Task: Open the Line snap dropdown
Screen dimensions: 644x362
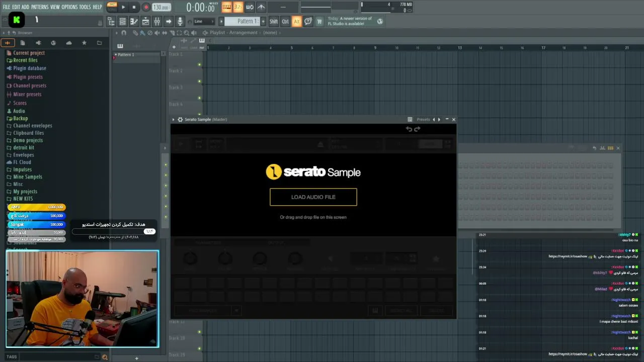Action: (204, 21)
